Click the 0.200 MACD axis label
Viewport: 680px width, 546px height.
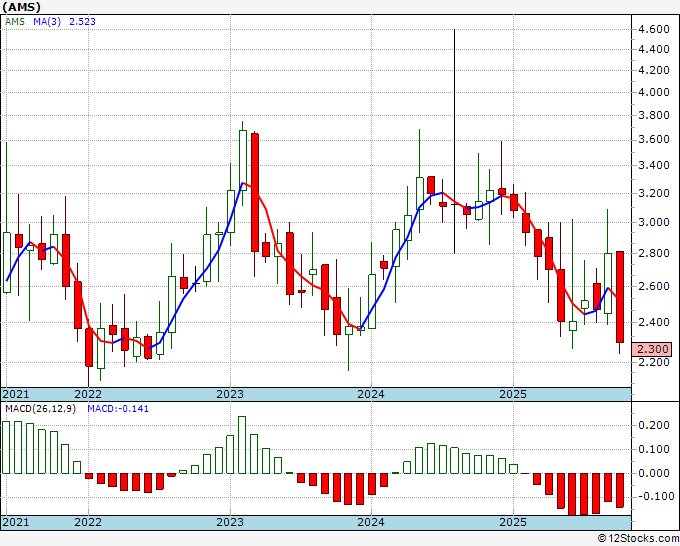[654, 425]
